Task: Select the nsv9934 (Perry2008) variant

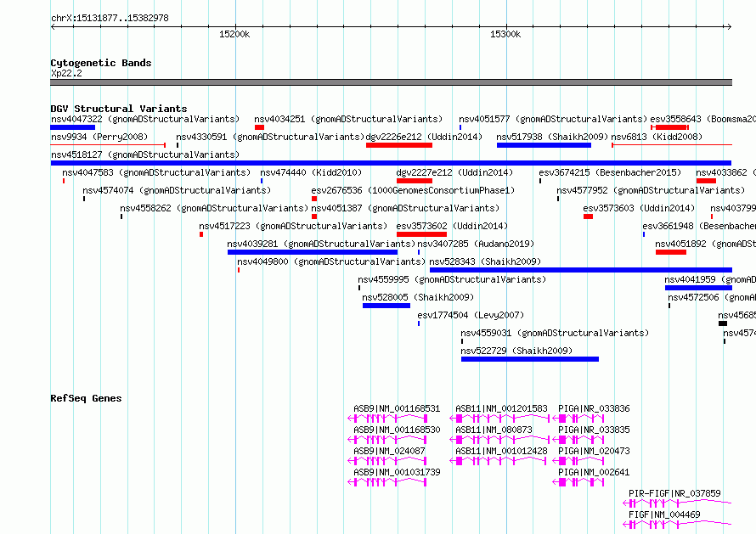Action: pos(99,137)
